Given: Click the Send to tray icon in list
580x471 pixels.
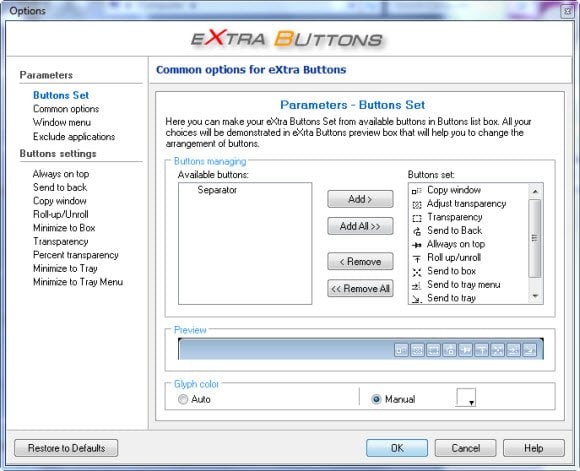Looking at the screenshot, I should (x=417, y=299).
